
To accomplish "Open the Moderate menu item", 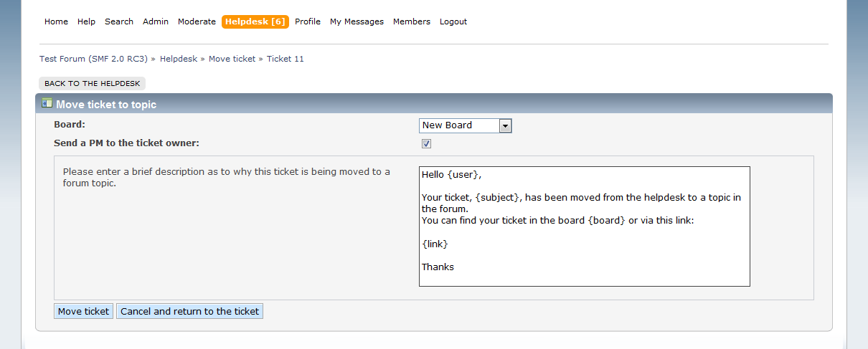I will coord(197,21).
